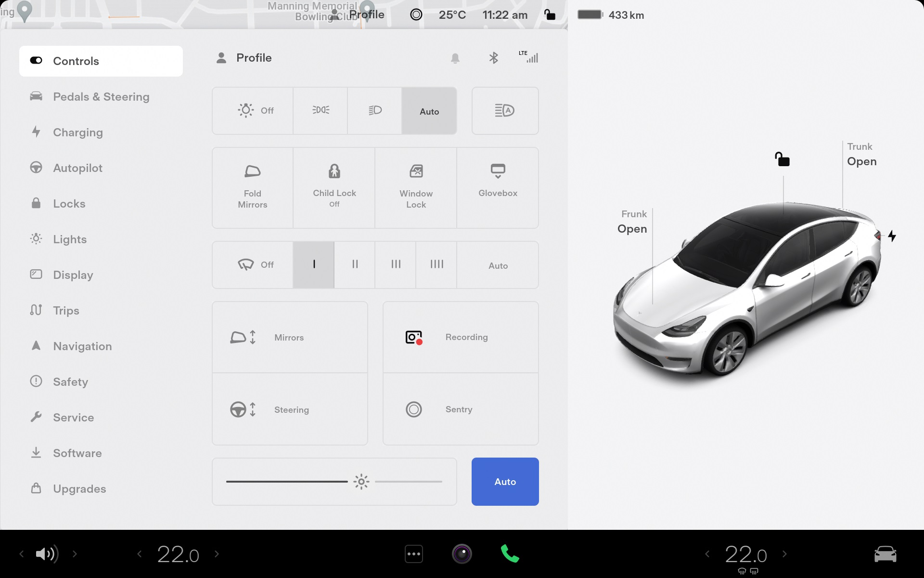The height and width of the screenshot is (578, 924).
Task: Select parking lights icon
Action: pyautogui.click(x=321, y=110)
